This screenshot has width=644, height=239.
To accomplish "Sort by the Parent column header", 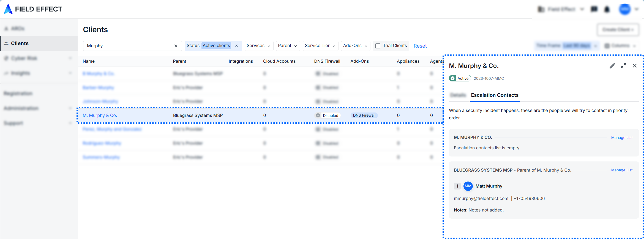I will [179, 61].
